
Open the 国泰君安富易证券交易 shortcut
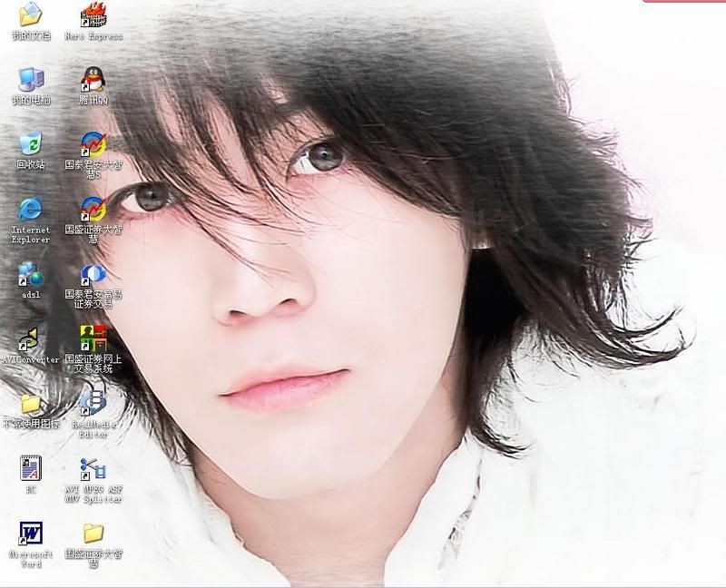tap(93, 274)
